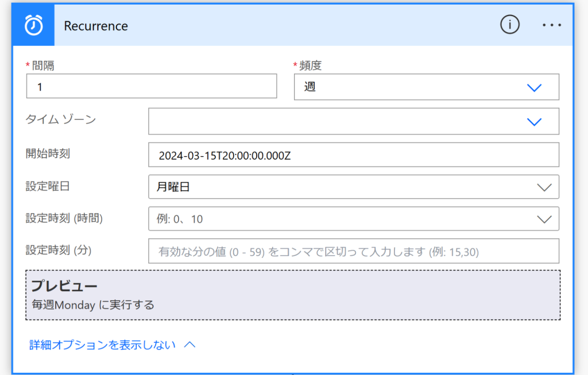
Task: Click the Recurrence title text
Action: (x=96, y=26)
